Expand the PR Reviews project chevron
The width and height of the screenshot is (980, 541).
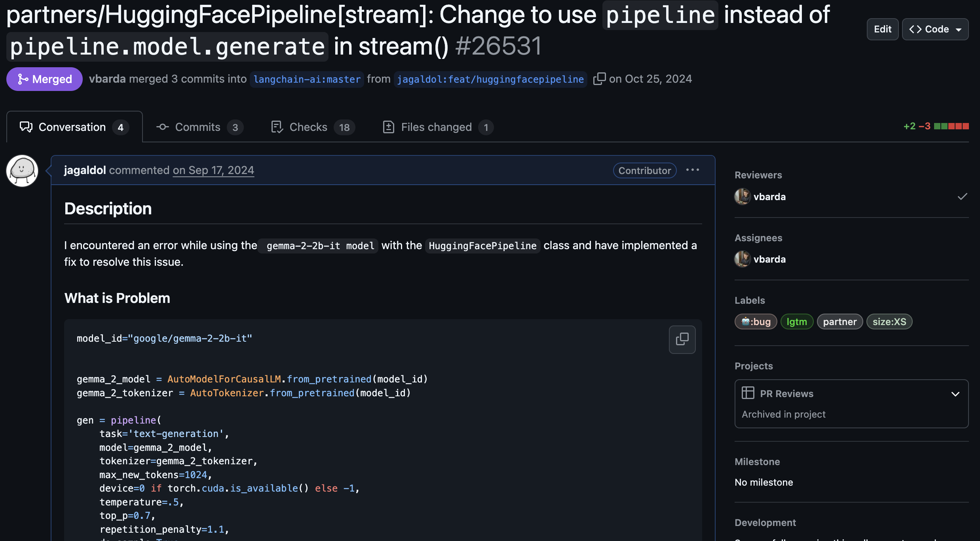[x=955, y=394]
